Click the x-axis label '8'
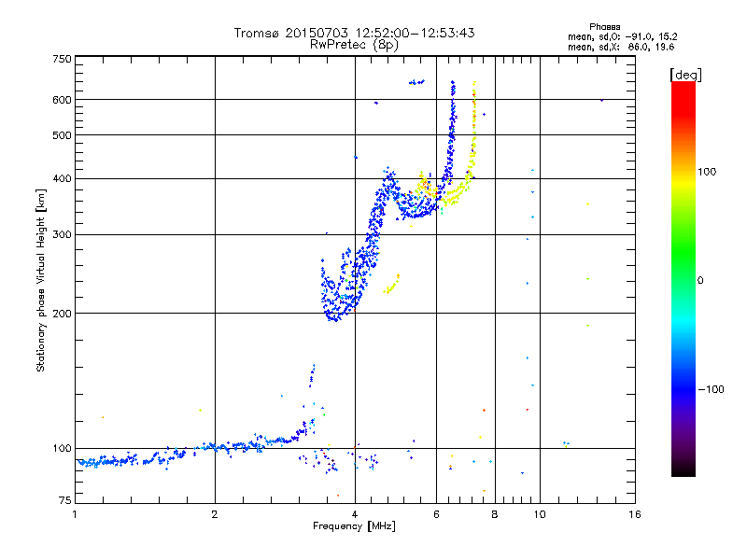 tap(495, 514)
